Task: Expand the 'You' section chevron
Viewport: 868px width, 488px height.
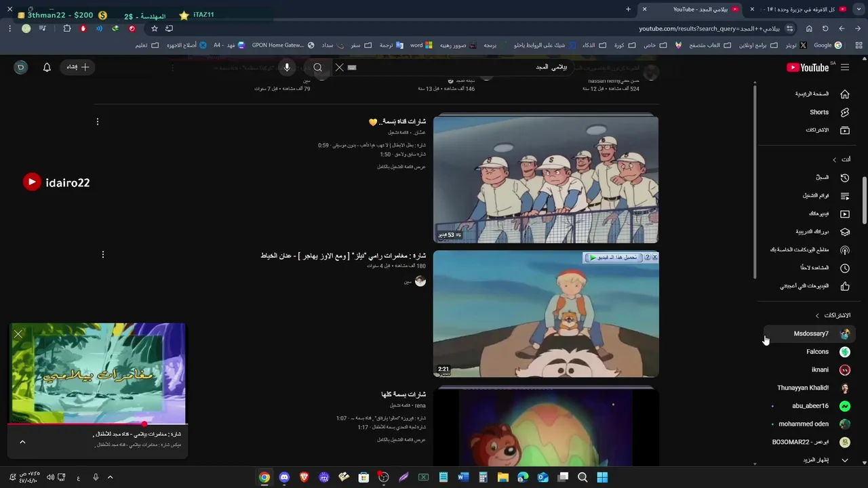Action: coord(835,159)
